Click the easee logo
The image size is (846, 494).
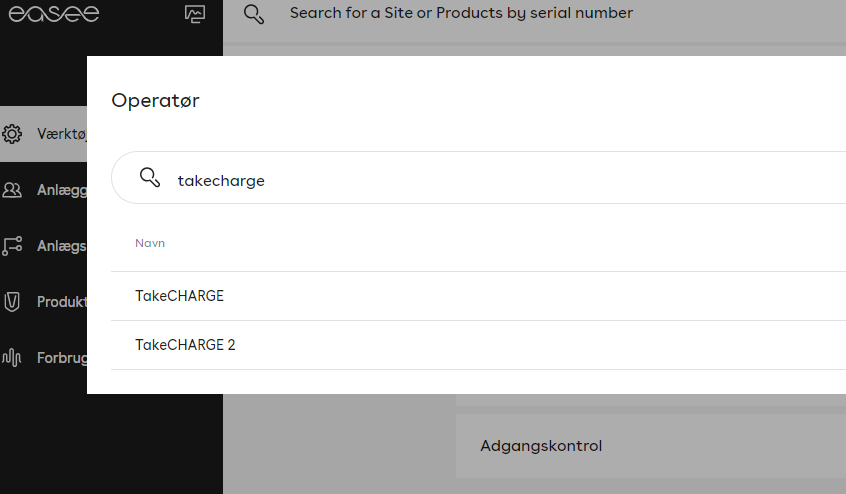(x=54, y=14)
